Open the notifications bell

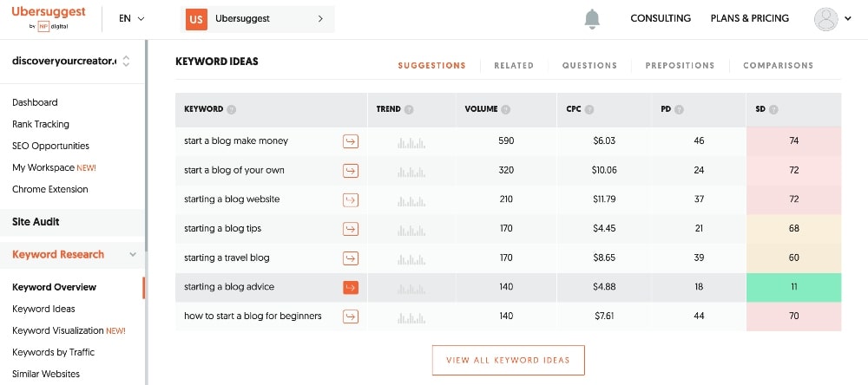point(592,18)
